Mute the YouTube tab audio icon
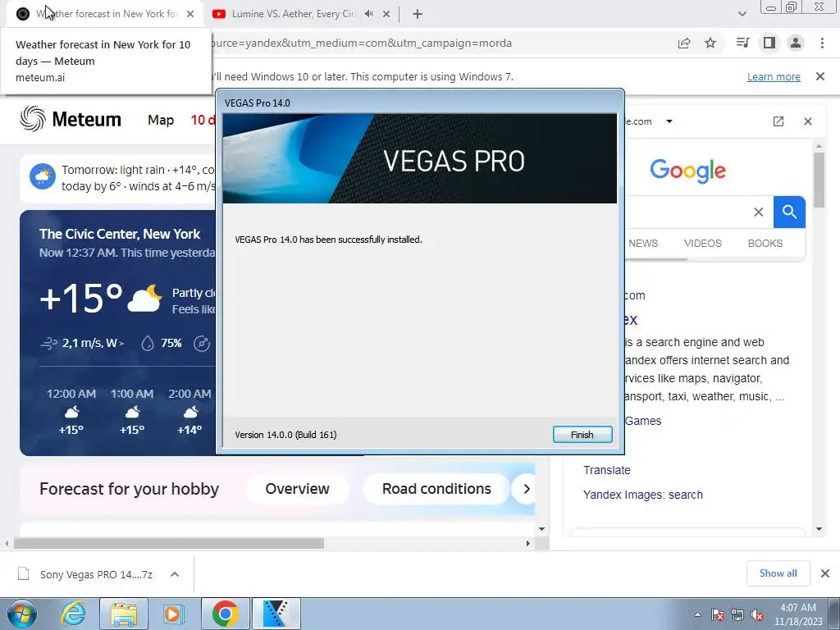Screen dimensions: 840x630 click(x=369, y=14)
